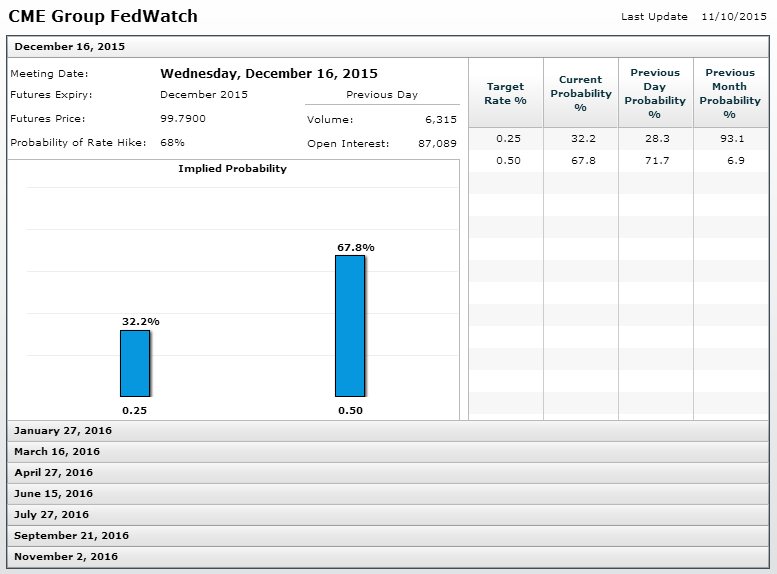Select the 0.25 target rate cell

pos(508,138)
